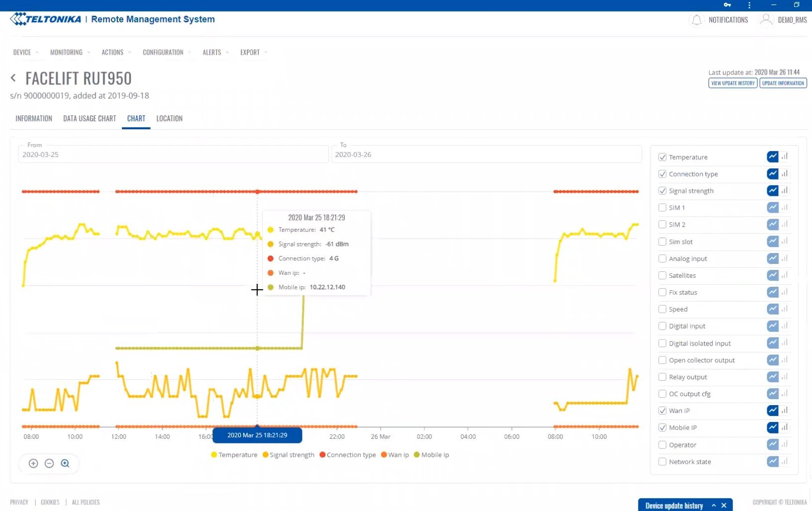Select line chart icon for Temperature
This screenshot has width=812, height=511.
(x=772, y=157)
